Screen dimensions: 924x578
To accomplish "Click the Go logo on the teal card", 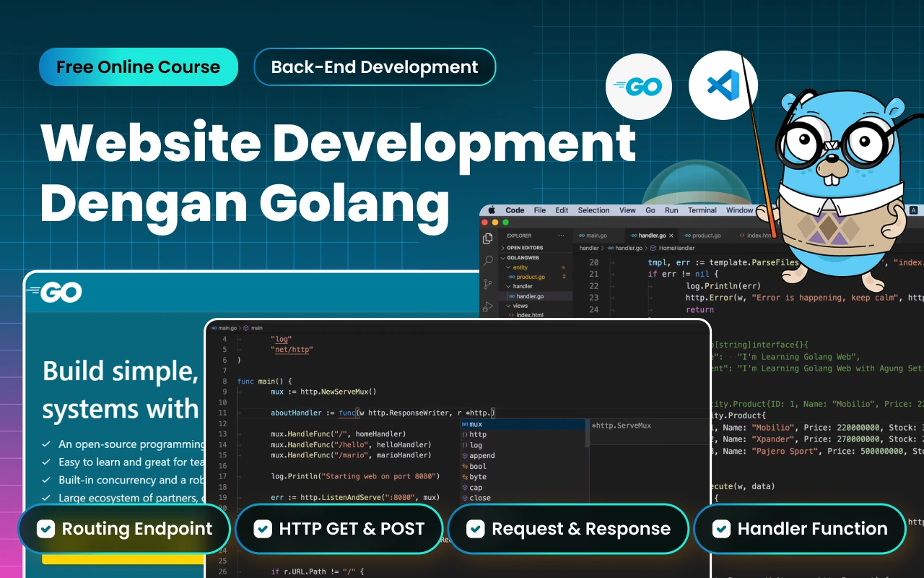I will tap(58, 292).
